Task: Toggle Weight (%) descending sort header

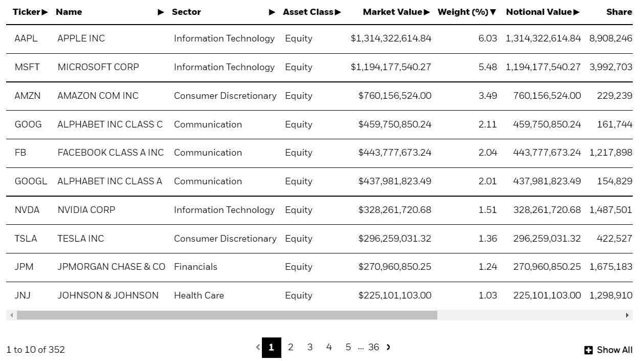Action: tap(467, 12)
